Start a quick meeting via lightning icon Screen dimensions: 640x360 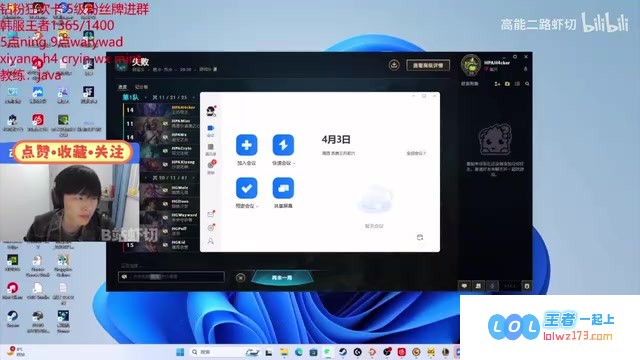[283, 145]
